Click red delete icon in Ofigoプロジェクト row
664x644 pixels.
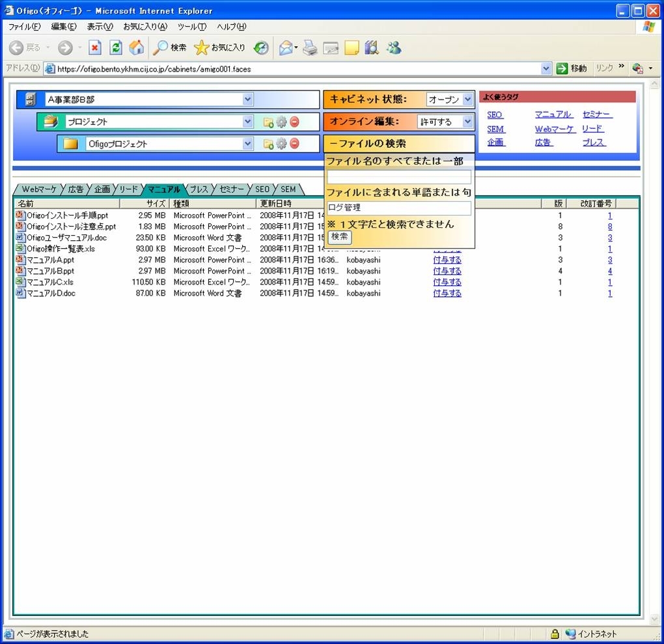click(294, 144)
